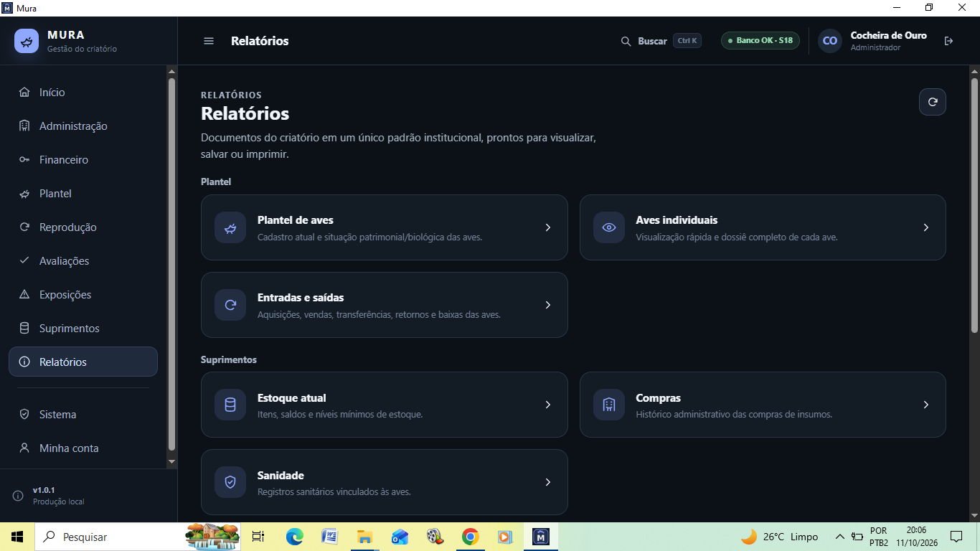Click the Cocheira de Ouro account name

pos(888,35)
